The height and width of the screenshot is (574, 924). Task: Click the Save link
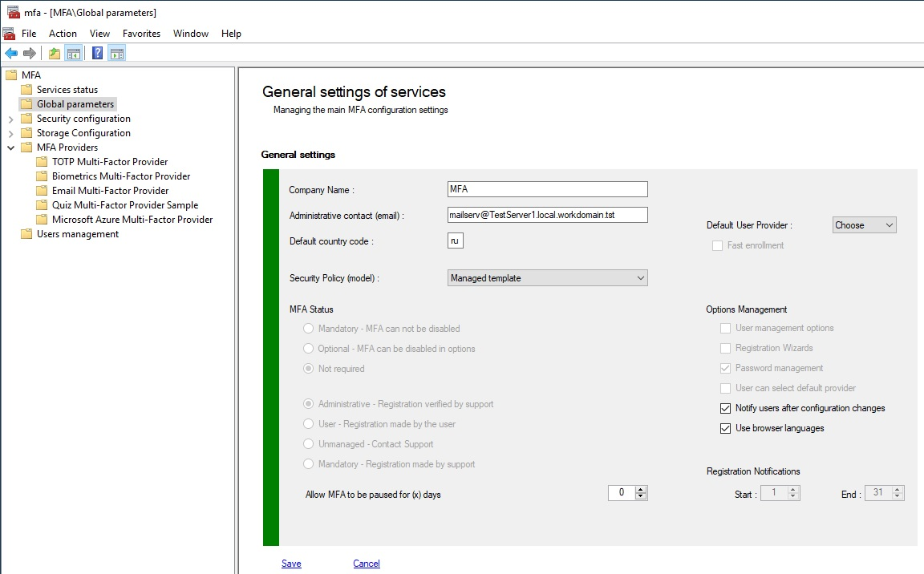[x=291, y=564]
